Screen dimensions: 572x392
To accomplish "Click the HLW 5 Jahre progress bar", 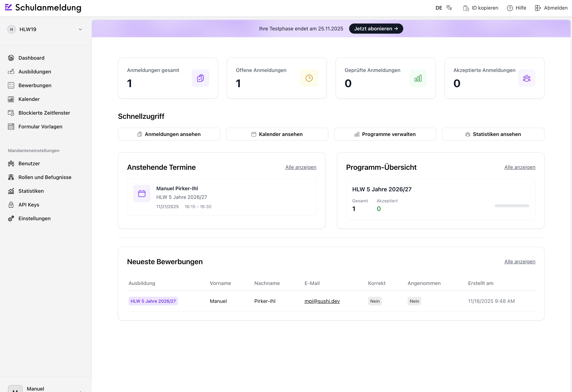I will pos(512,206).
